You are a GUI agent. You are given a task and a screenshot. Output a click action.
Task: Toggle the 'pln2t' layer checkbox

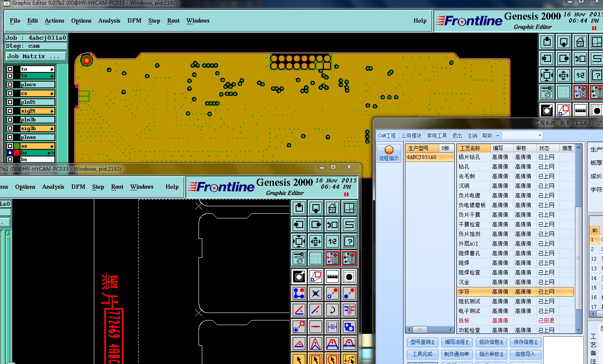pyautogui.click(x=10, y=102)
